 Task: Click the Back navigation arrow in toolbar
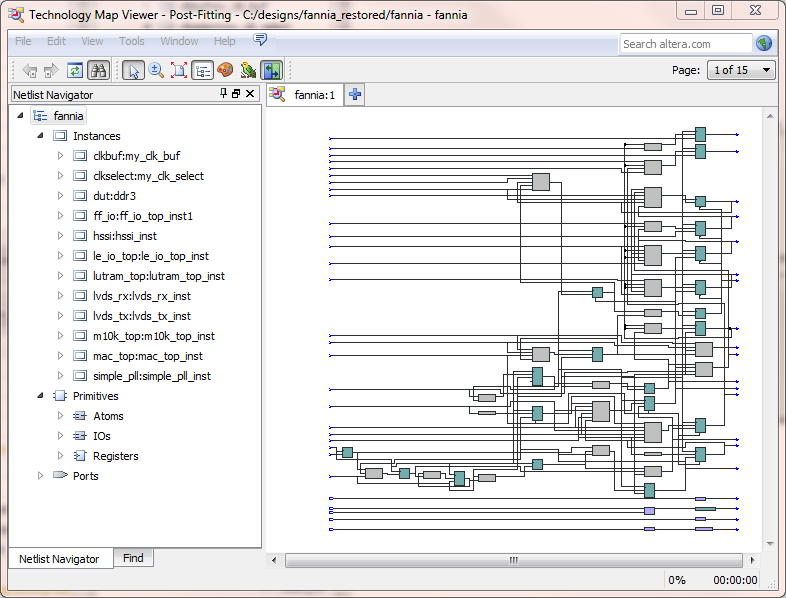(29, 71)
